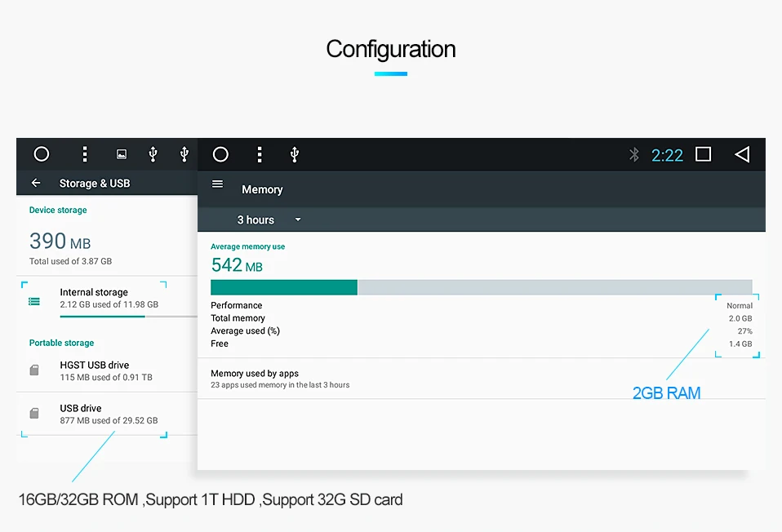
Task: Tap the Bluetooth status icon
Action: (633, 154)
